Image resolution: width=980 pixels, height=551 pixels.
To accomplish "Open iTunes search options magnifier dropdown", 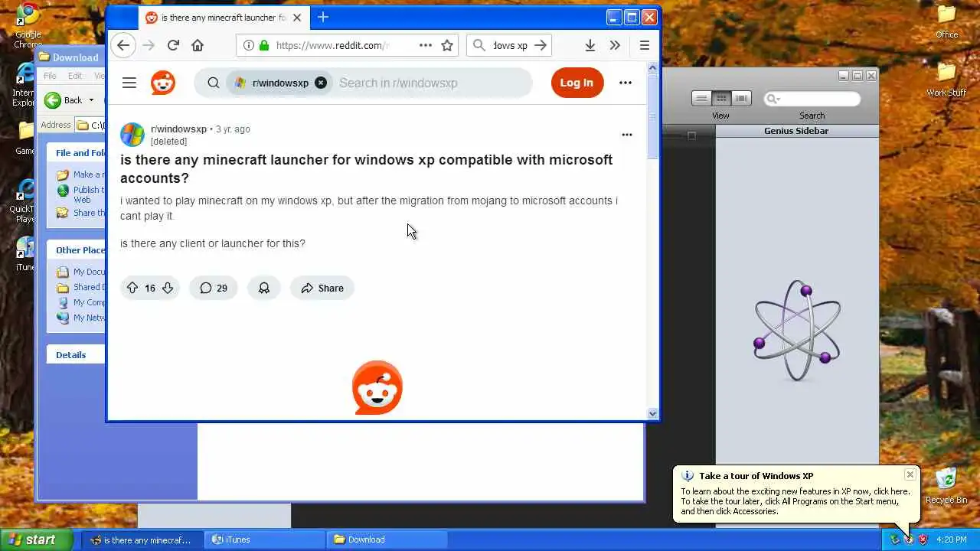I will (x=773, y=99).
